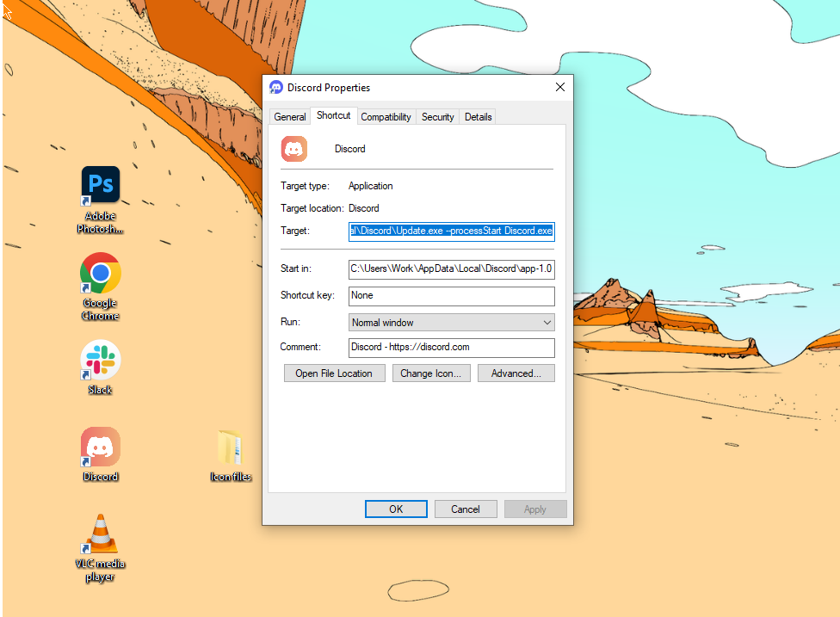Screen dimensions: 840x617
Task: Click the 'Shortcut key:' label
Action: 307,295
